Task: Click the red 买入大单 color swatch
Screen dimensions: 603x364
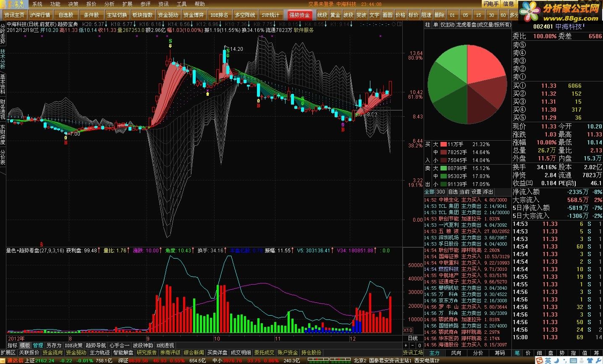Action: pyautogui.click(x=443, y=144)
